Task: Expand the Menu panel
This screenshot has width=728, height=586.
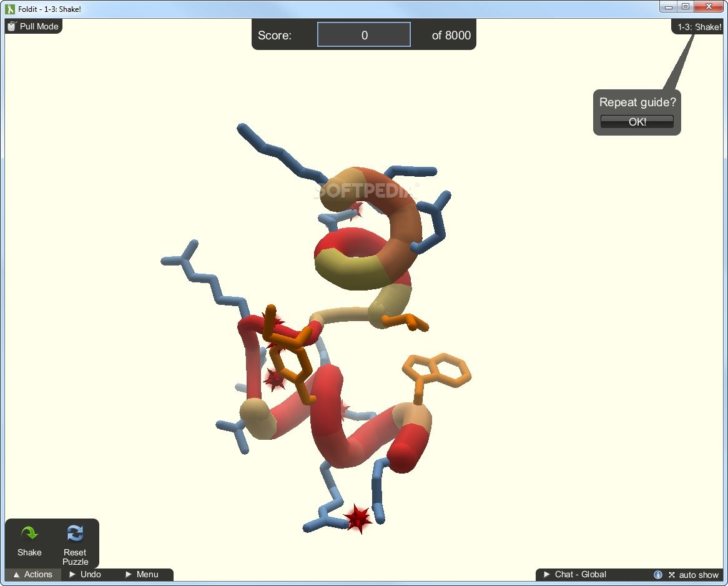Action: 142,574
